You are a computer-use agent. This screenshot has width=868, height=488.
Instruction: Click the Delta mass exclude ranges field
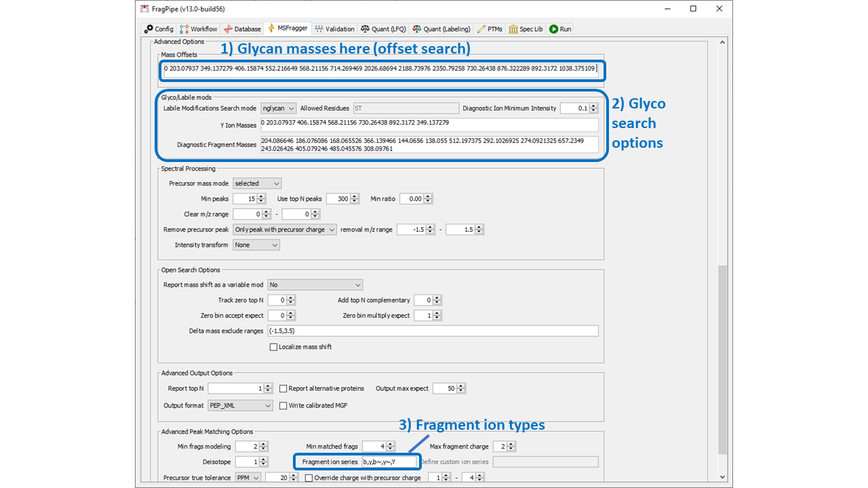(433, 331)
